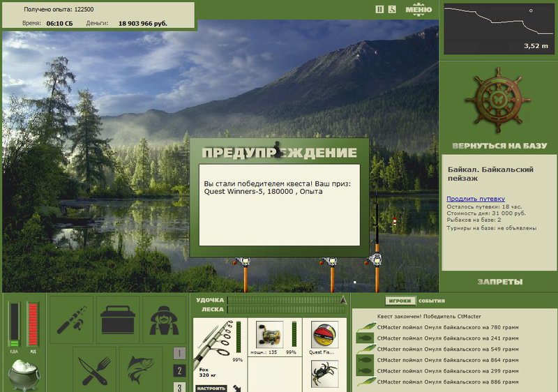The image size is (558, 392).
Task: Open the ЗАПРЕТЫ section
Action: point(500,282)
